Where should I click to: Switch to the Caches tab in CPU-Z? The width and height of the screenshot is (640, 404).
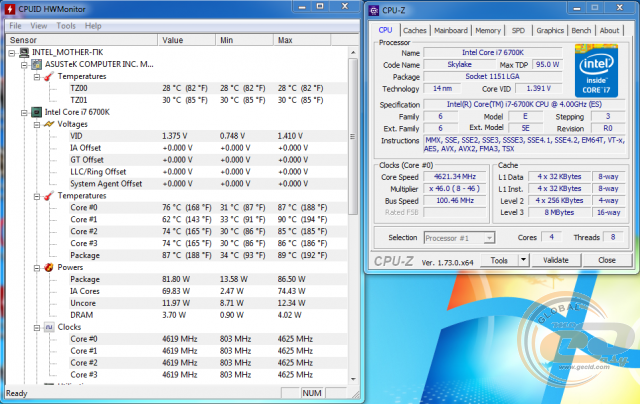click(414, 30)
